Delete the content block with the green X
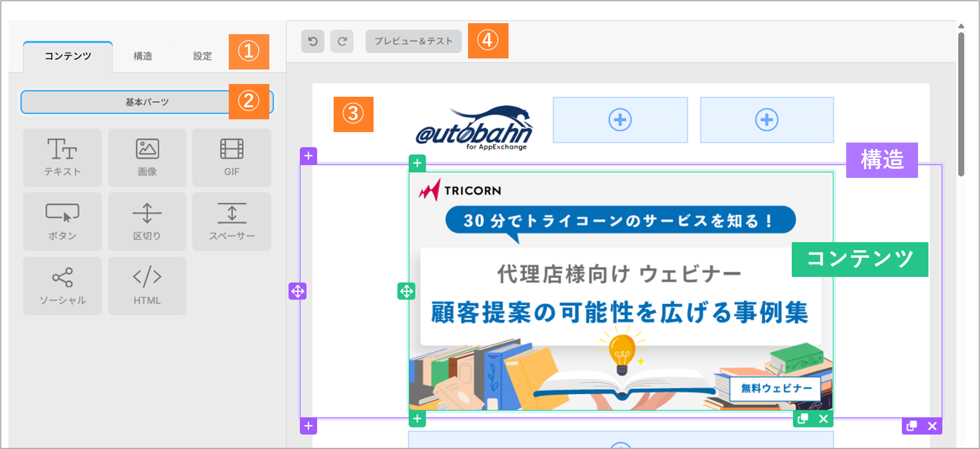 (x=824, y=419)
